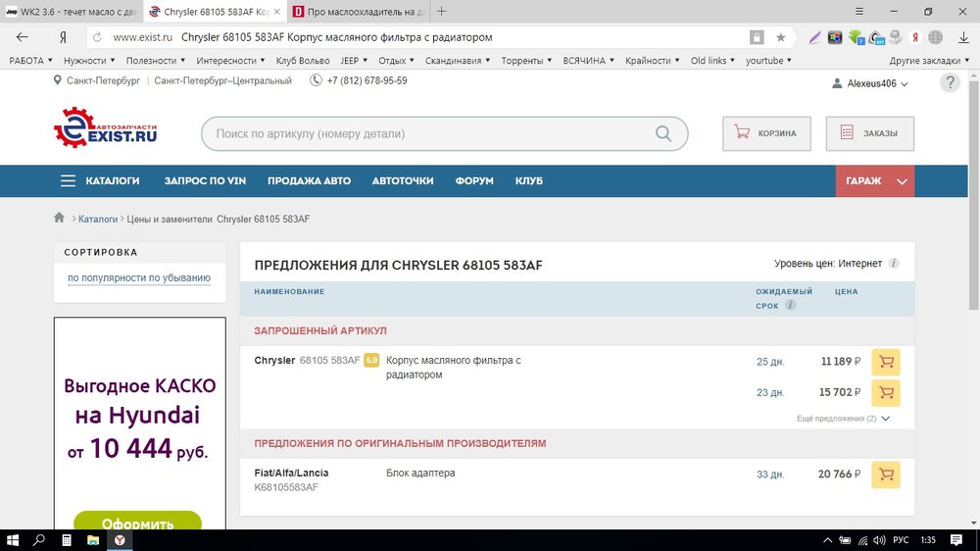Click the bookmark star in address bar
980x551 pixels.
point(781,37)
